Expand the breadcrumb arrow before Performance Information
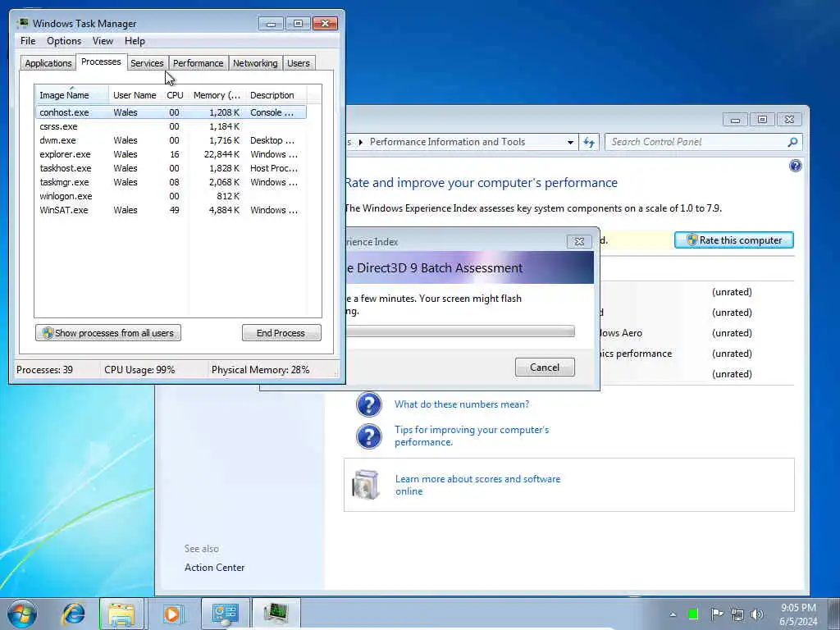Viewport: 840px width, 630px height. tap(361, 142)
